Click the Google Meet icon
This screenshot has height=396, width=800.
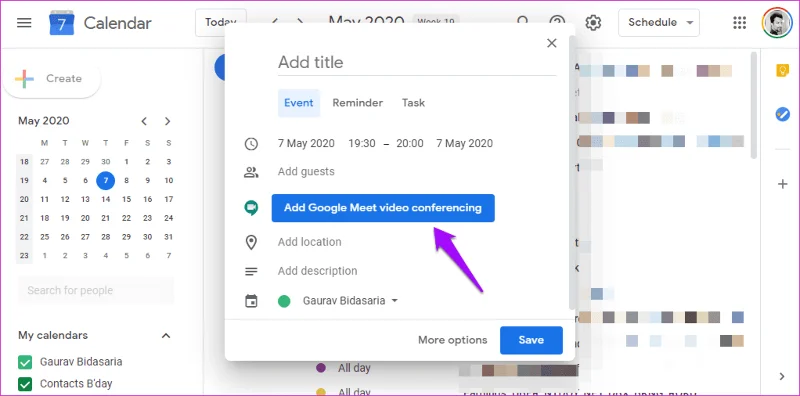[251, 208]
